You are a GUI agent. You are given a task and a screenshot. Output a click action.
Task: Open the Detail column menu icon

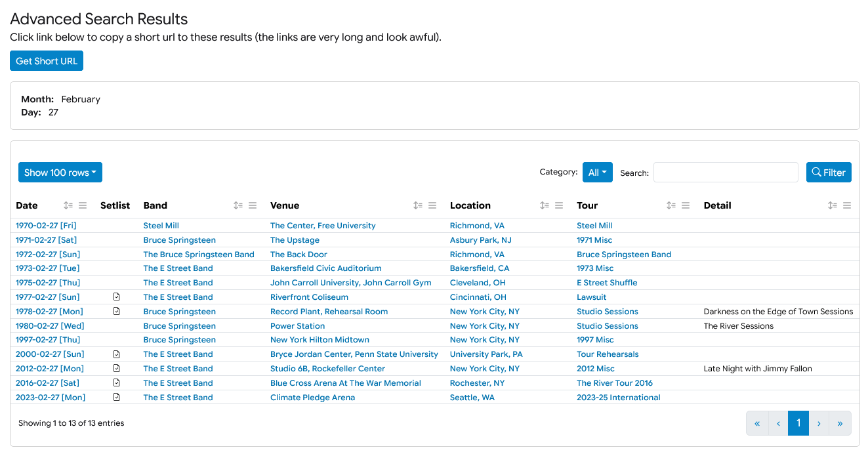coord(847,205)
